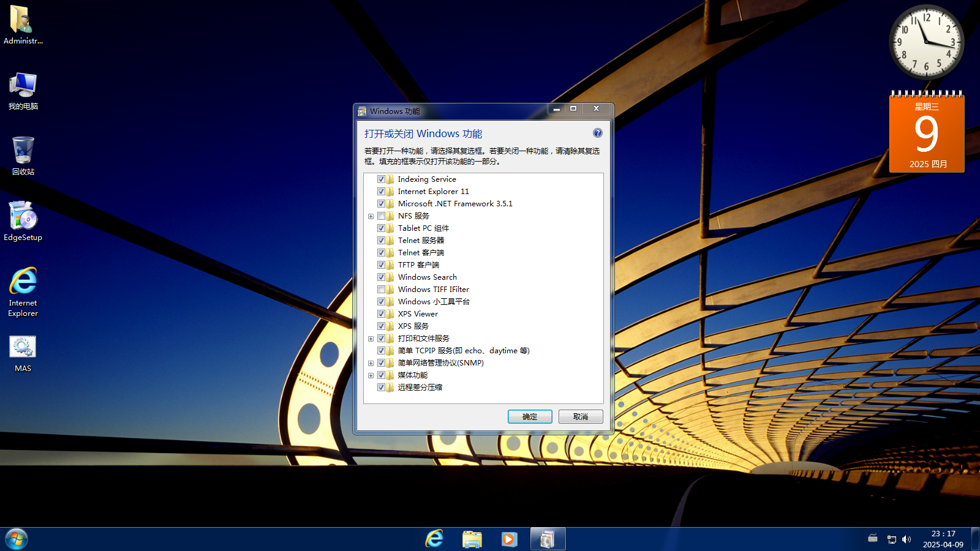The width and height of the screenshot is (980, 551).
Task: Click the Windows Search folder icon
Action: [x=390, y=277]
